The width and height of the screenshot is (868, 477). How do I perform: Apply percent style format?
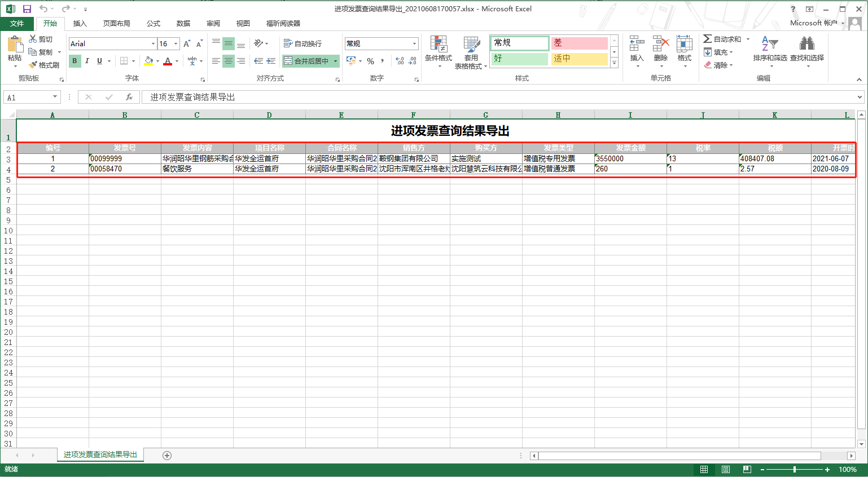370,61
